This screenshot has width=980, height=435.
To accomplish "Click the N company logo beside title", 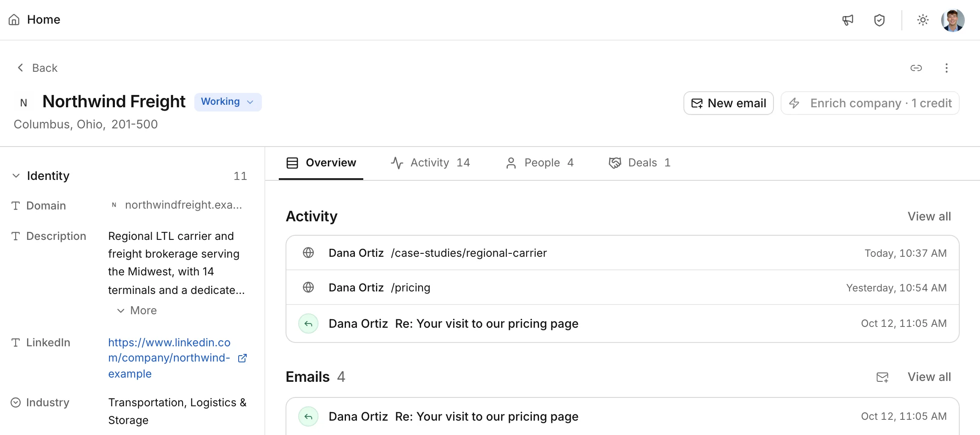I will (x=24, y=103).
